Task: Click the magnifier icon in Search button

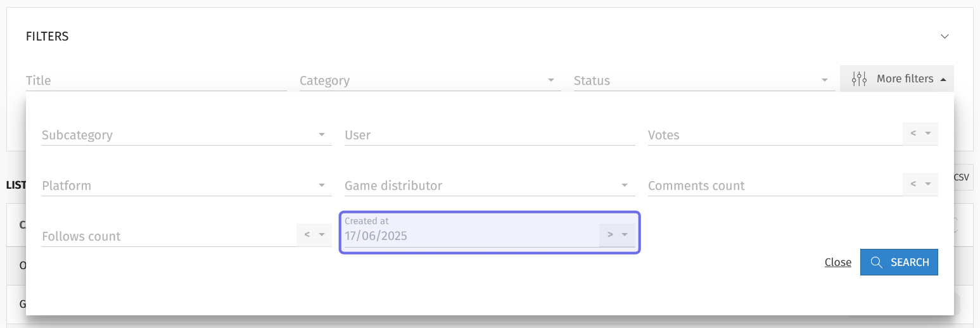Action: (x=877, y=262)
